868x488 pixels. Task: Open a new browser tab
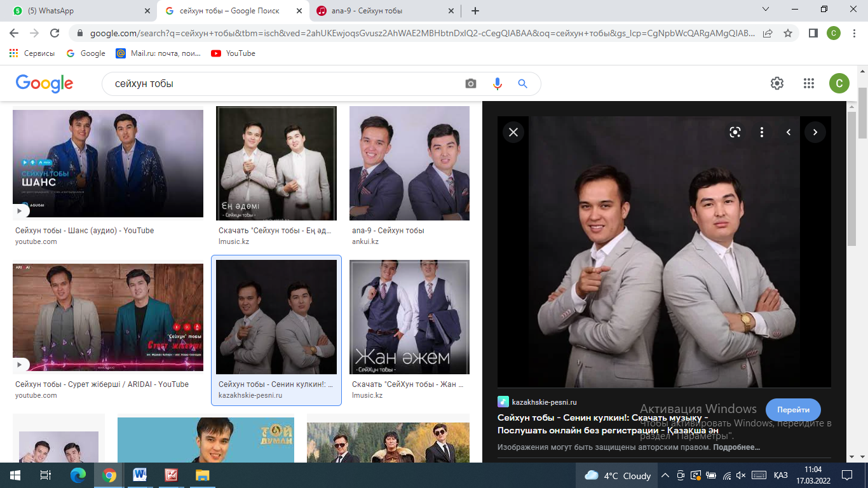[x=475, y=11]
